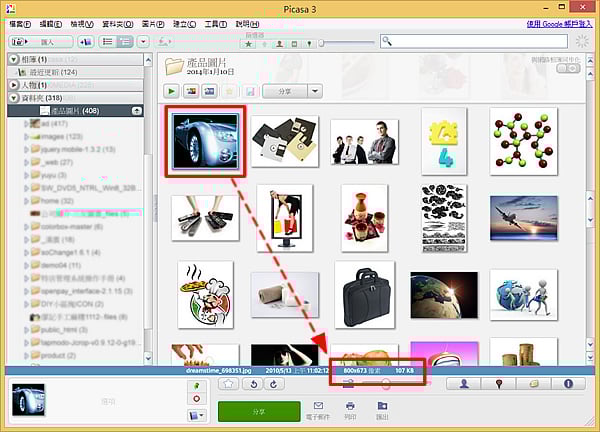Click the green 分享 share button
600x432 pixels.
tap(259, 410)
